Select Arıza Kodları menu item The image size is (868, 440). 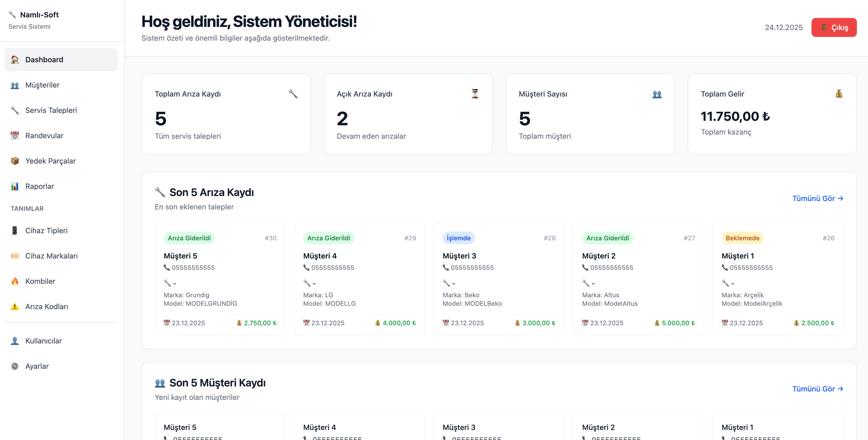[x=61, y=307]
